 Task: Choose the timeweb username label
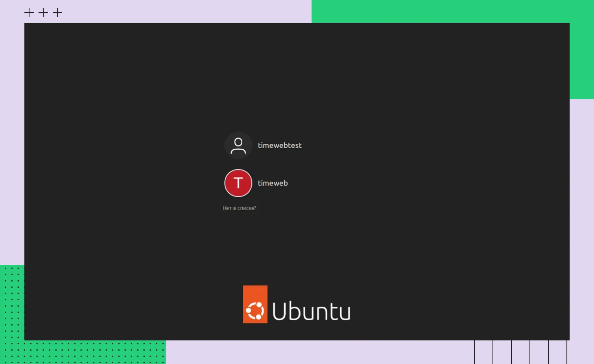(x=273, y=183)
